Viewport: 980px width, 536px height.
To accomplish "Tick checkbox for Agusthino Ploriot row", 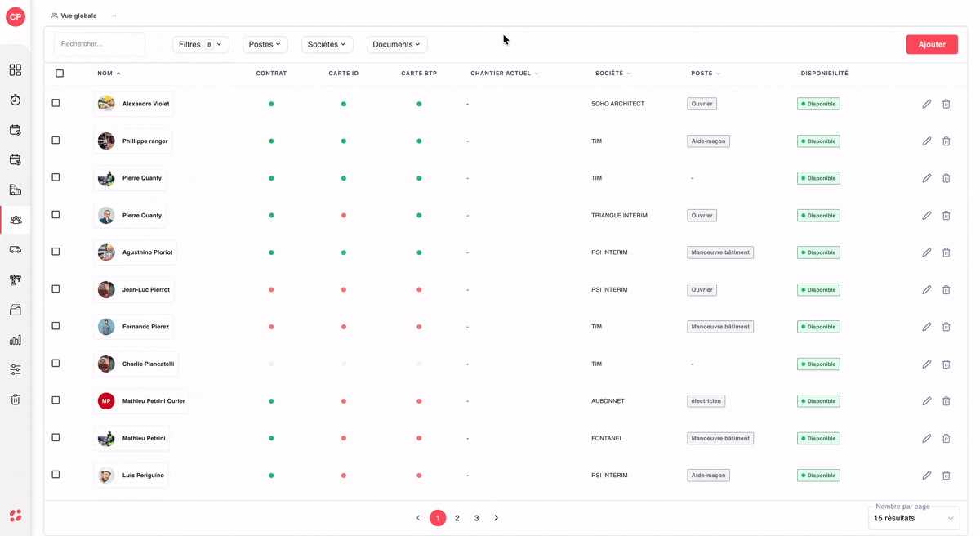I will (x=56, y=252).
